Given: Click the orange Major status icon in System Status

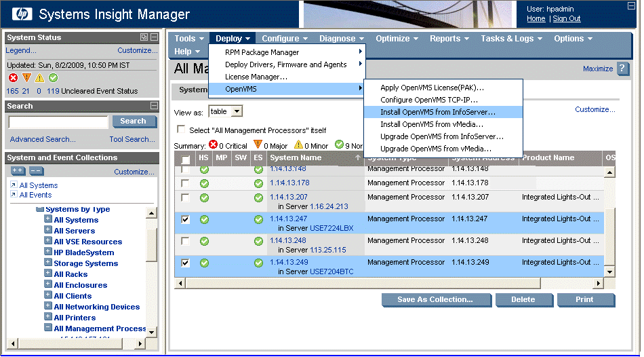Looking at the screenshot, I should pos(26,78).
